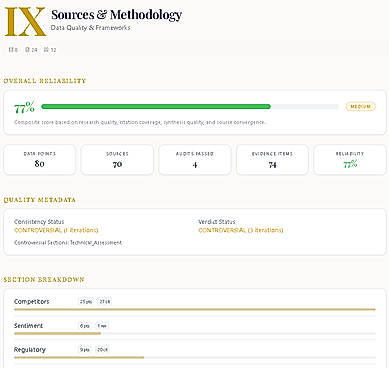Screen dimensions: 389x368
Task: Click CONTROVERSIAL value under Verdict Status
Action: click(241, 230)
